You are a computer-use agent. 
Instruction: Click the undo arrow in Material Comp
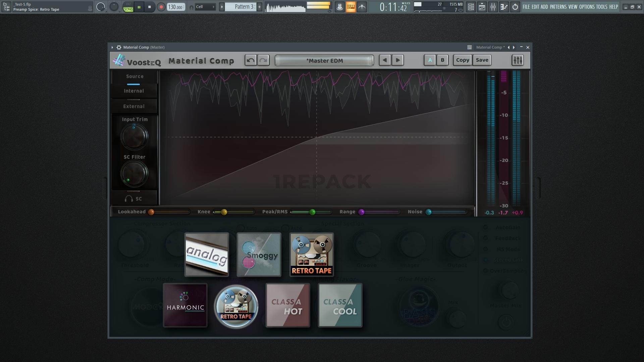(x=250, y=60)
